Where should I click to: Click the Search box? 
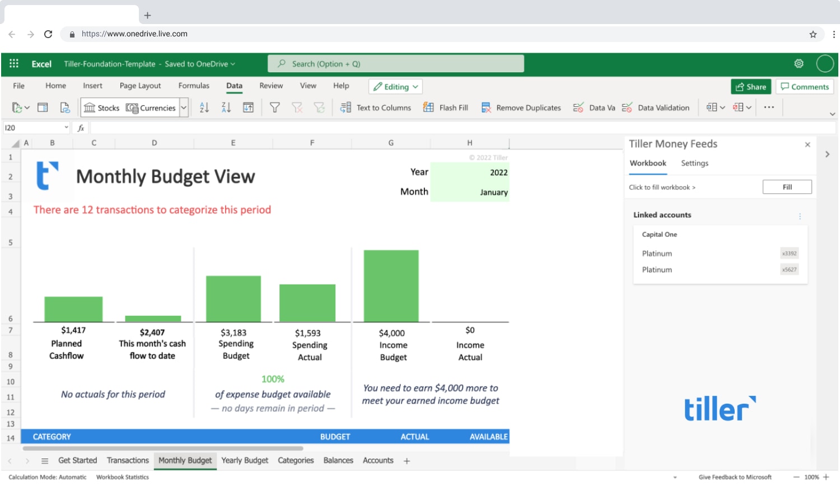(396, 64)
